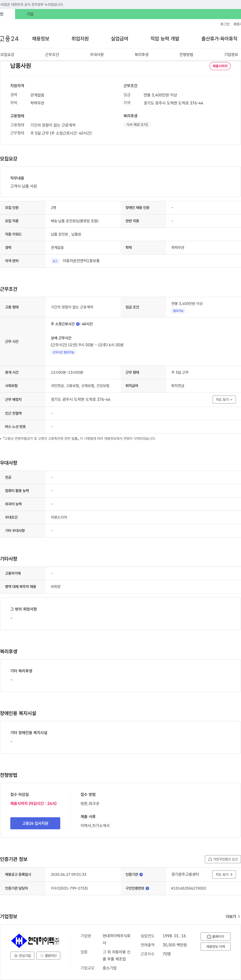Click the 방문,워크넷 application method text
This screenshot has height=980, width=241.
pos(90,803)
